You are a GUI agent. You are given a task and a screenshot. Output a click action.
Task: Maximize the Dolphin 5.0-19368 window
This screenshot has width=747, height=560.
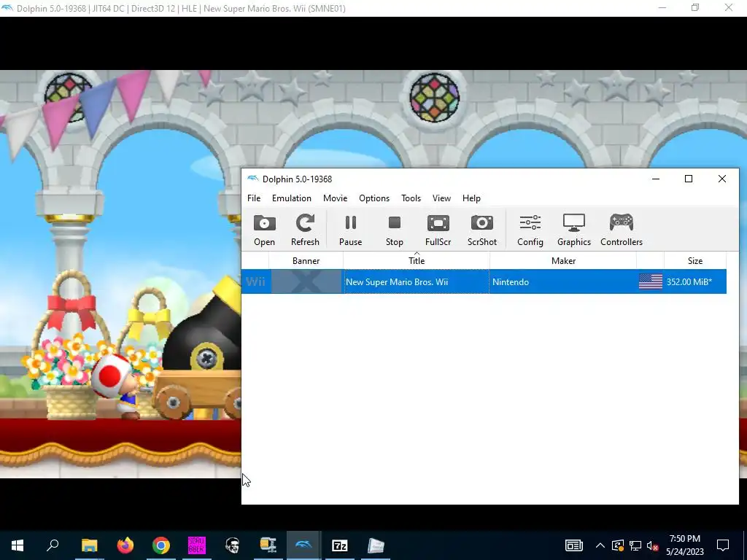689,179
